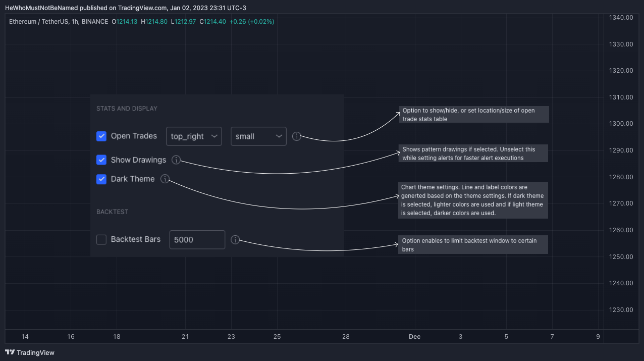Open the small size dropdown
The width and height of the screenshot is (644, 361).
(x=258, y=136)
